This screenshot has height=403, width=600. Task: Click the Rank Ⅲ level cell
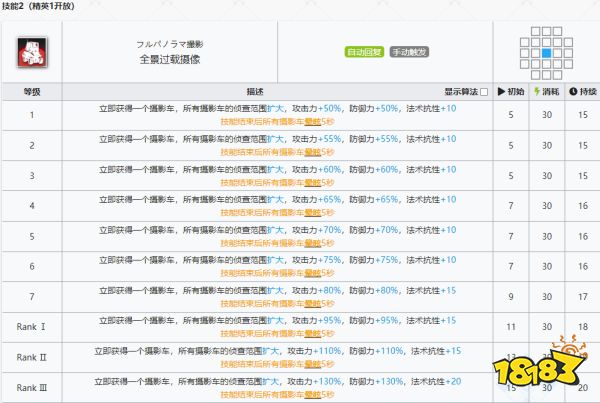point(32,388)
